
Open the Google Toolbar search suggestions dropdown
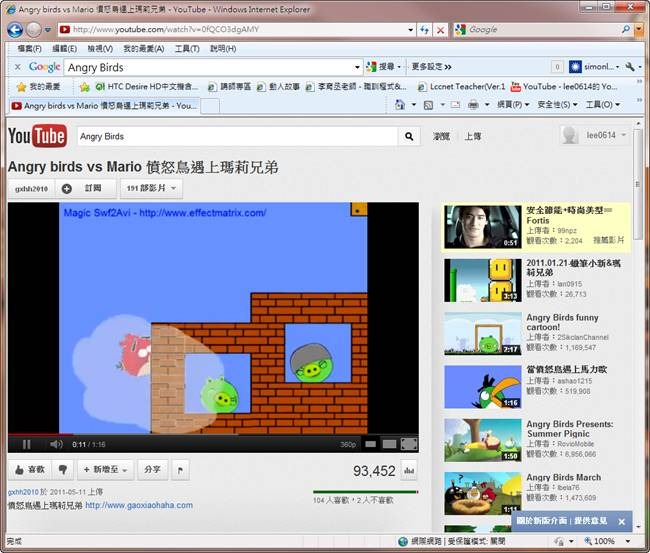click(357, 67)
